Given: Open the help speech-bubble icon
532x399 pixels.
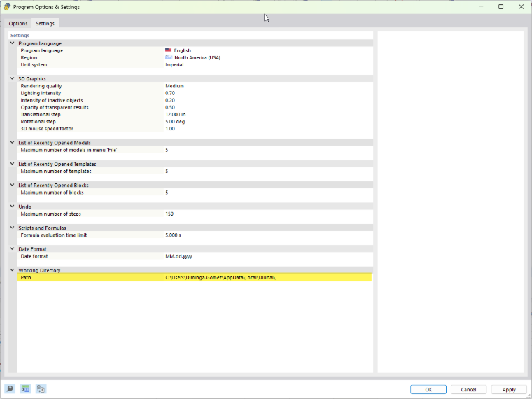Looking at the screenshot, I should pyautogui.click(x=10, y=388).
